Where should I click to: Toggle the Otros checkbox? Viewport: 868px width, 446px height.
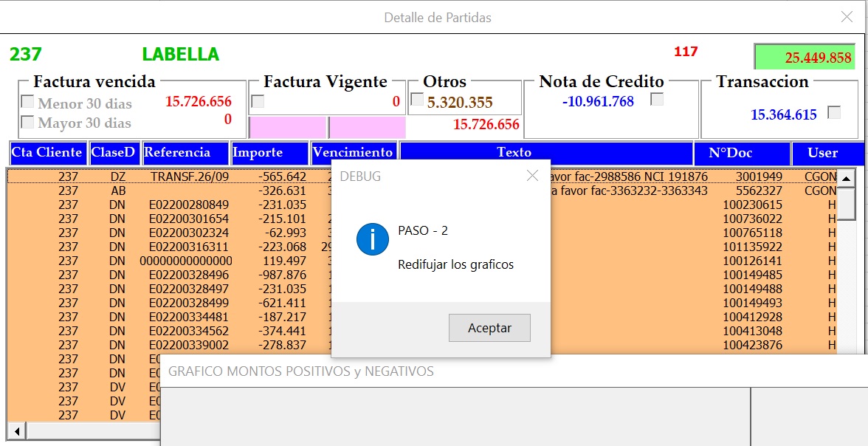(x=418, y=99)
